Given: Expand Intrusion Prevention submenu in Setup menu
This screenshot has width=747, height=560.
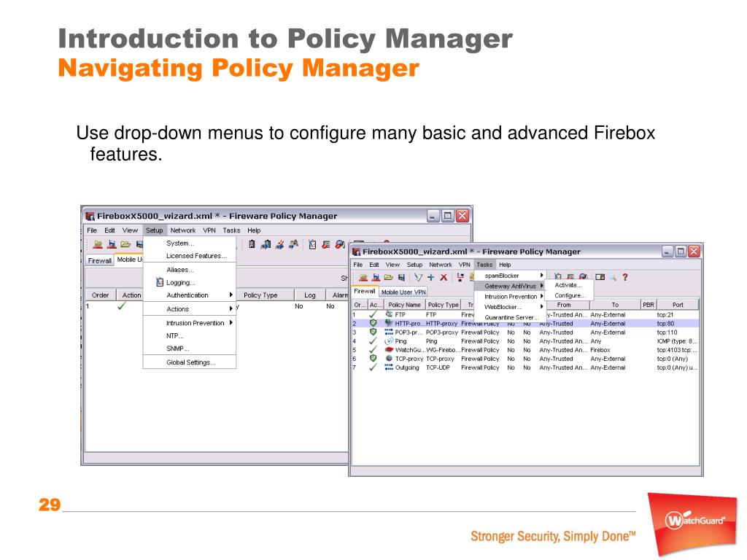Looking at the screenshot, I should pos(190,322).
